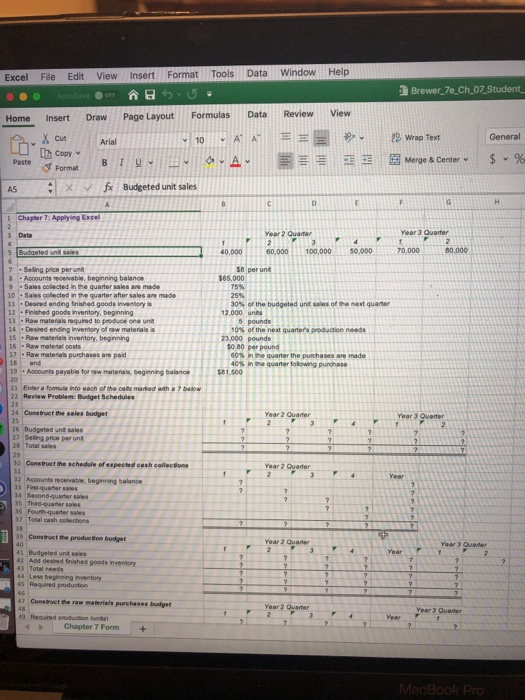
Task: Toggle the AutoSave switch
Action: pyautogui.click(x=105, y=96)
